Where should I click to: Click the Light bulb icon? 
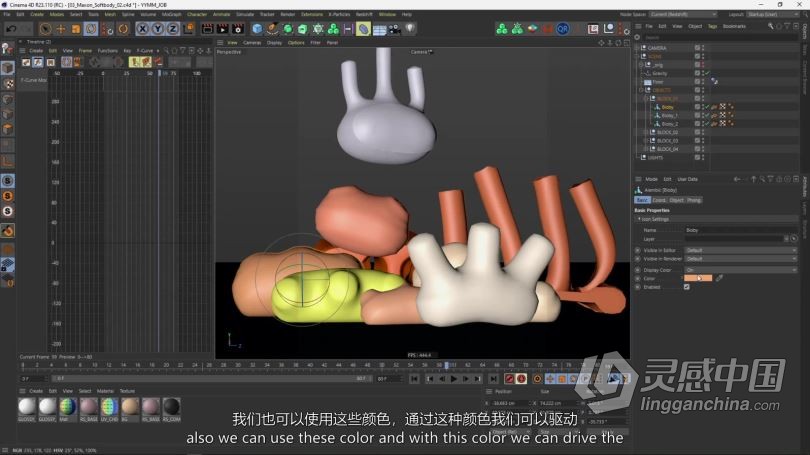pos(410,29)
